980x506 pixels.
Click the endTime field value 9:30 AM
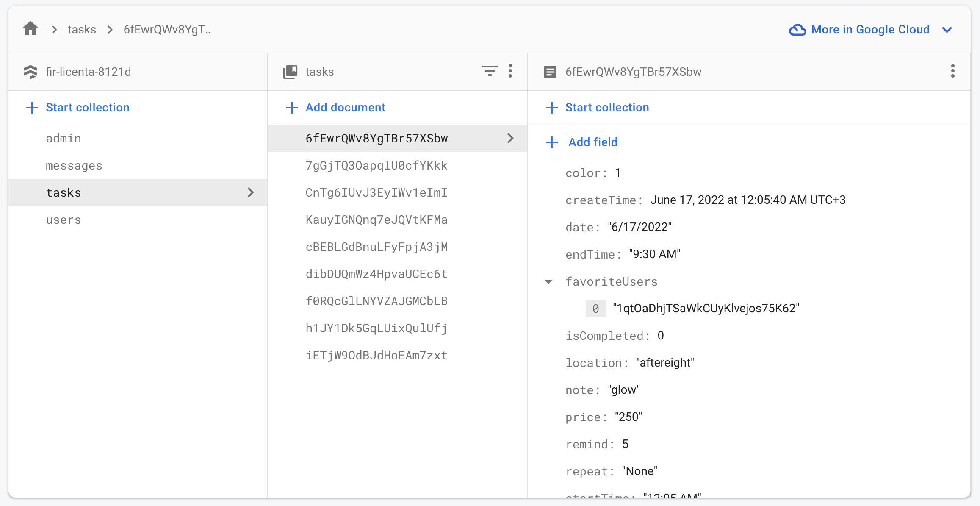654,254
